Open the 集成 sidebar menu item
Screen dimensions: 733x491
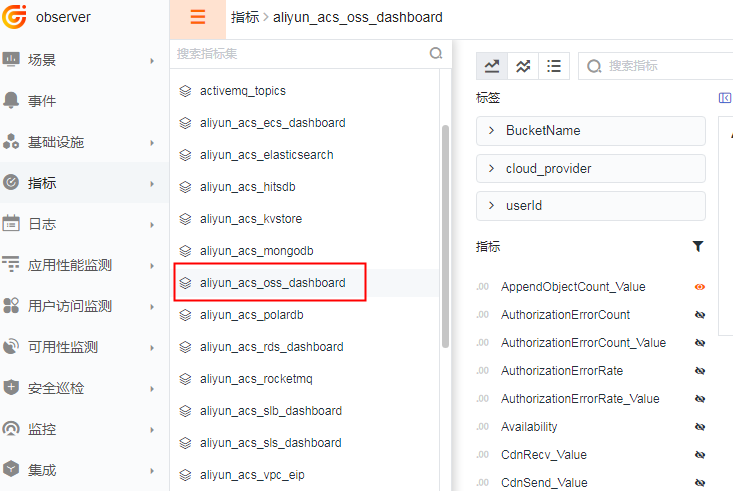coord(84,470)
